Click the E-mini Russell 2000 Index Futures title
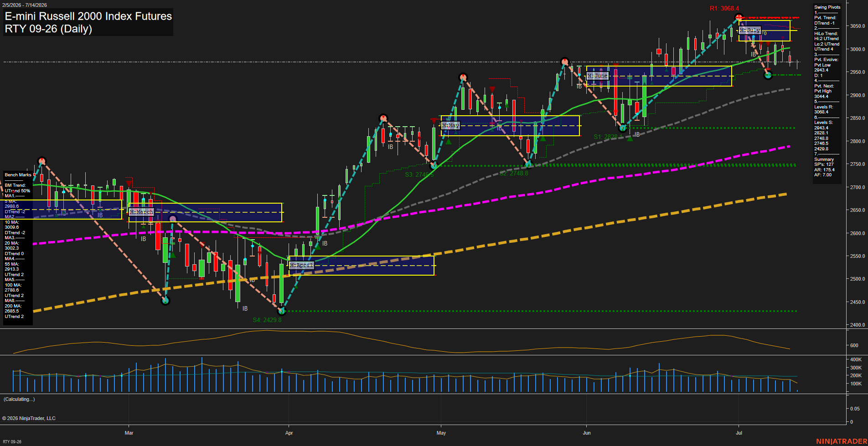Viewport: 868px width, 446px height. 88,16
